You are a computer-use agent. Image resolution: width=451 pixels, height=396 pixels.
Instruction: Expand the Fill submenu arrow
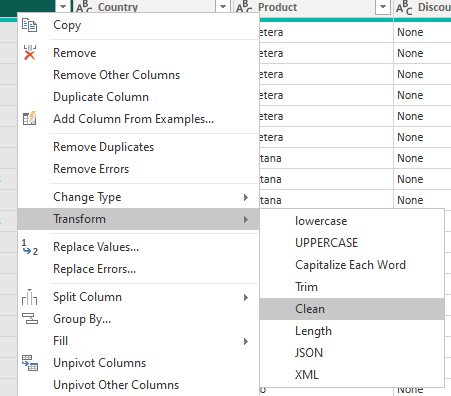(246, 341)
